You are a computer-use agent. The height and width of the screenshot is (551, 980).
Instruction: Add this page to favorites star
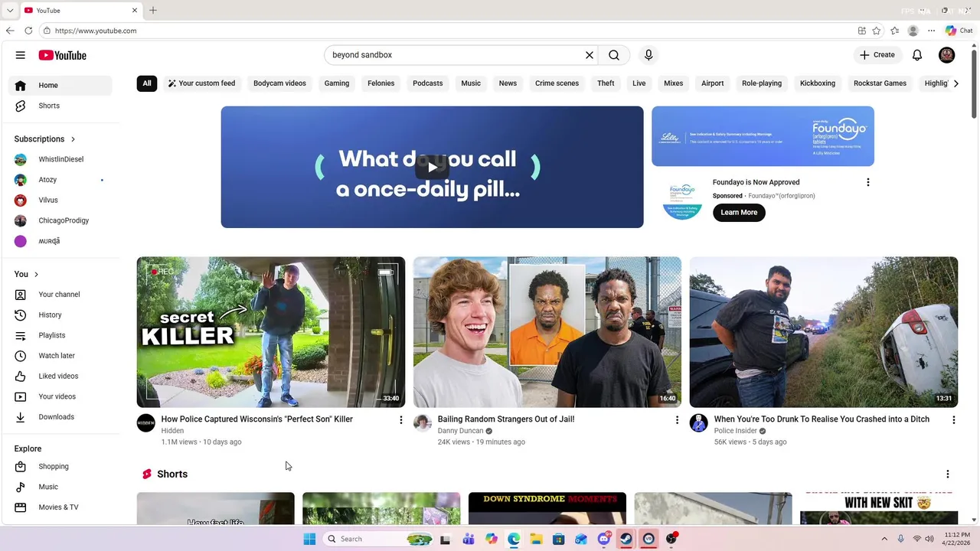[x=877, y=31]
